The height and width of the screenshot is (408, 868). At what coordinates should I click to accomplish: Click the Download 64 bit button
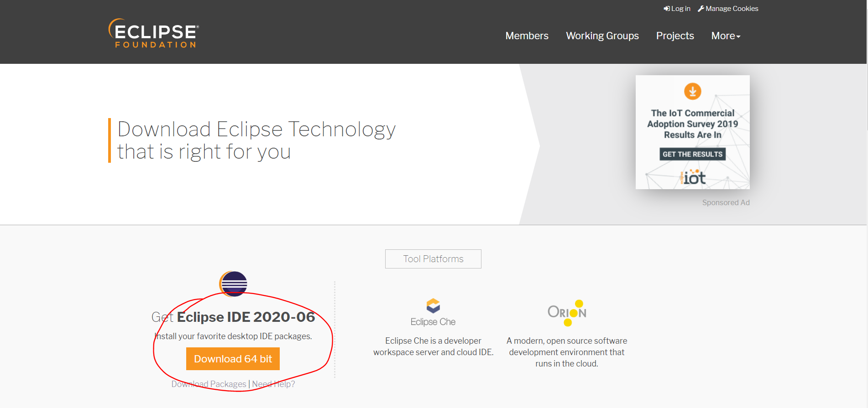233,359
